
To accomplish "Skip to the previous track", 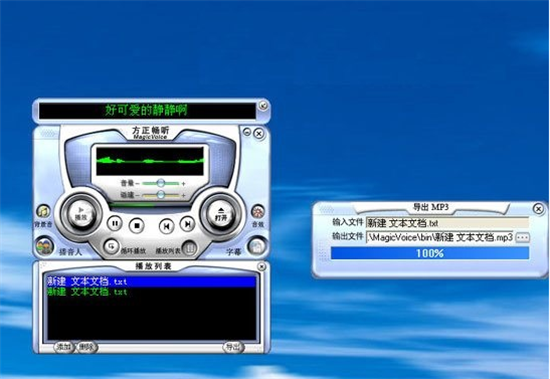I will [167, 226].
